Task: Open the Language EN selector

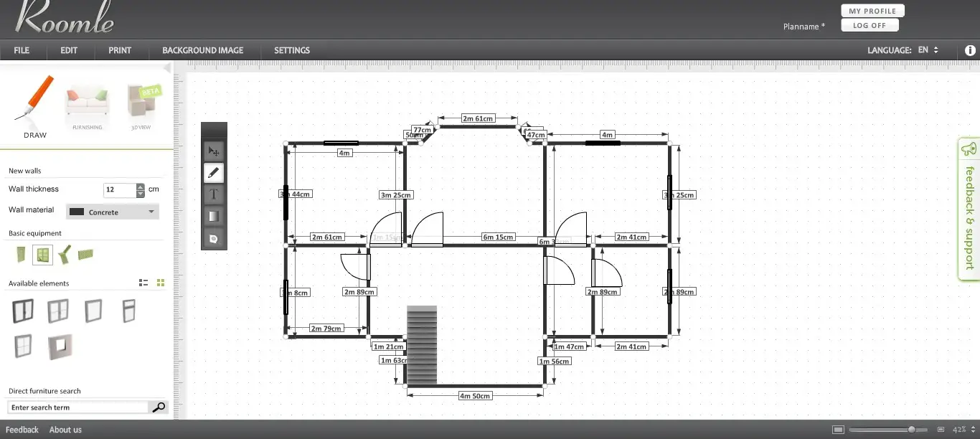Action: pyautogui.click(x=927, y=50)
